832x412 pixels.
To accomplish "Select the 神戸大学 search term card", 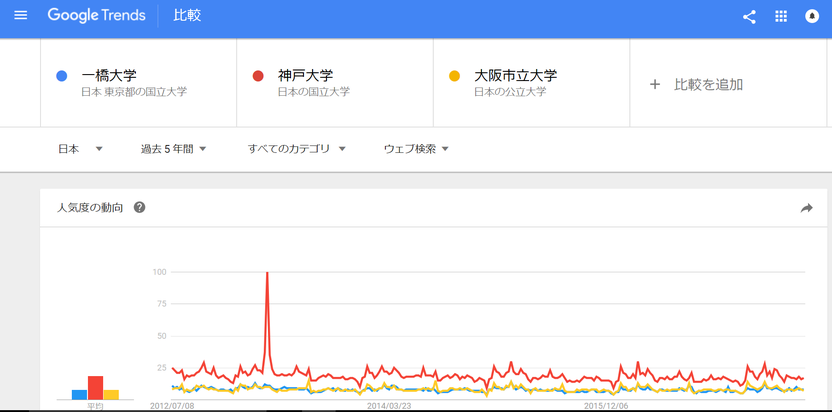I will tap(335, 83).
